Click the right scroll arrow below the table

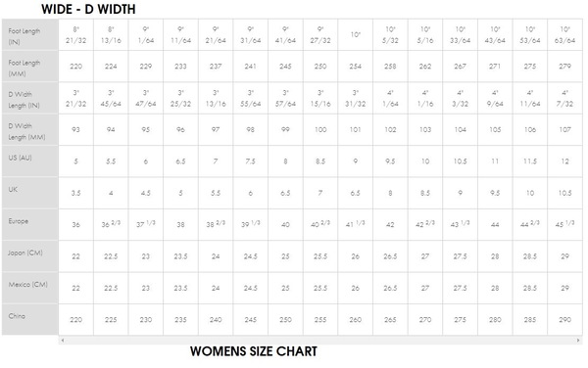pyautogui.click(x=578, y=341)
